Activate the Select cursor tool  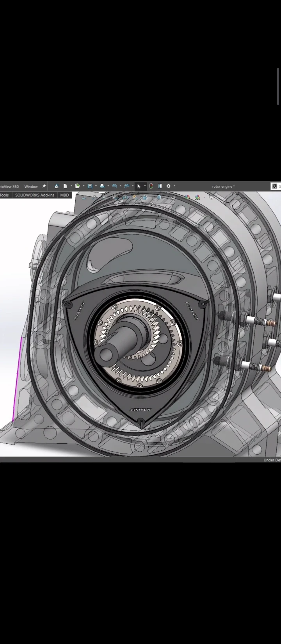click(139, 186)
